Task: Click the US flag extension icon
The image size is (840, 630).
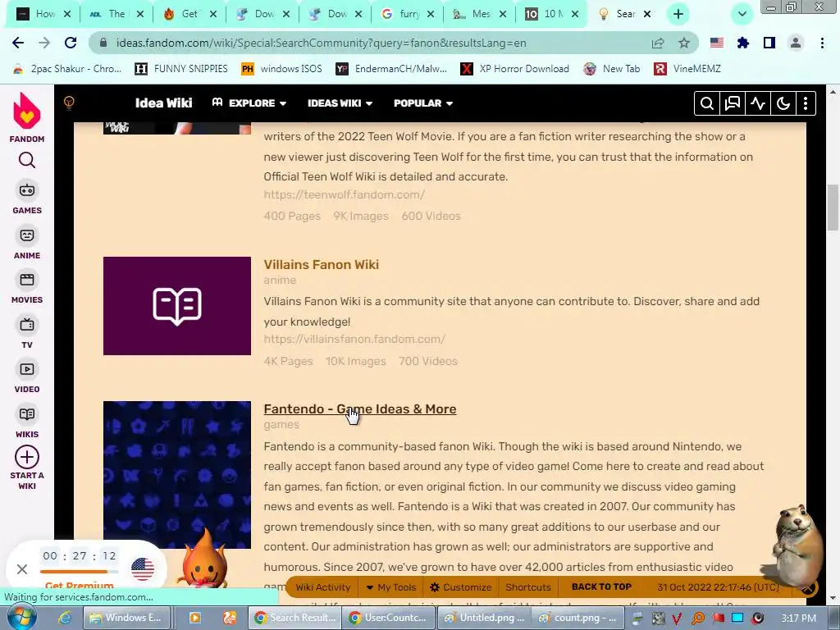Action: (717, 43)
